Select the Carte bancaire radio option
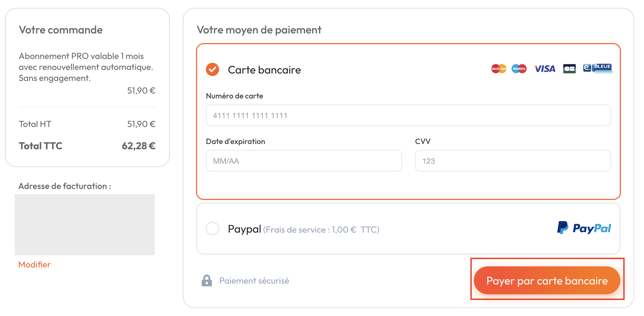 pos(212,69)
